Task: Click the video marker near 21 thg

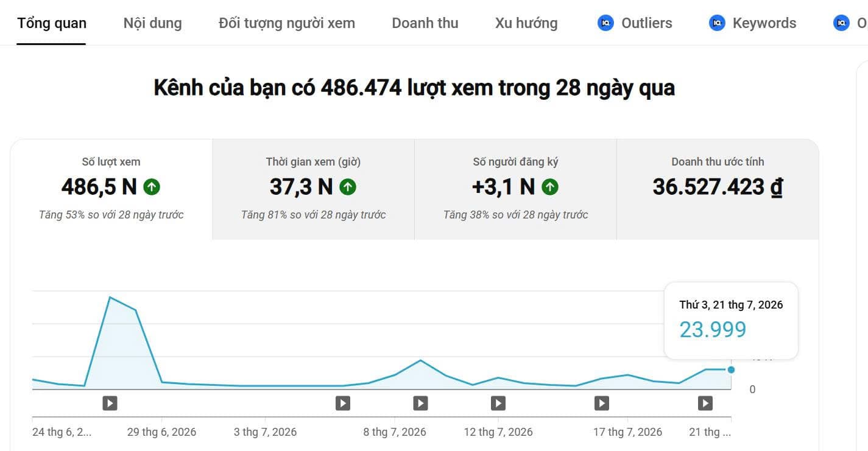Action: coord(705,403)
